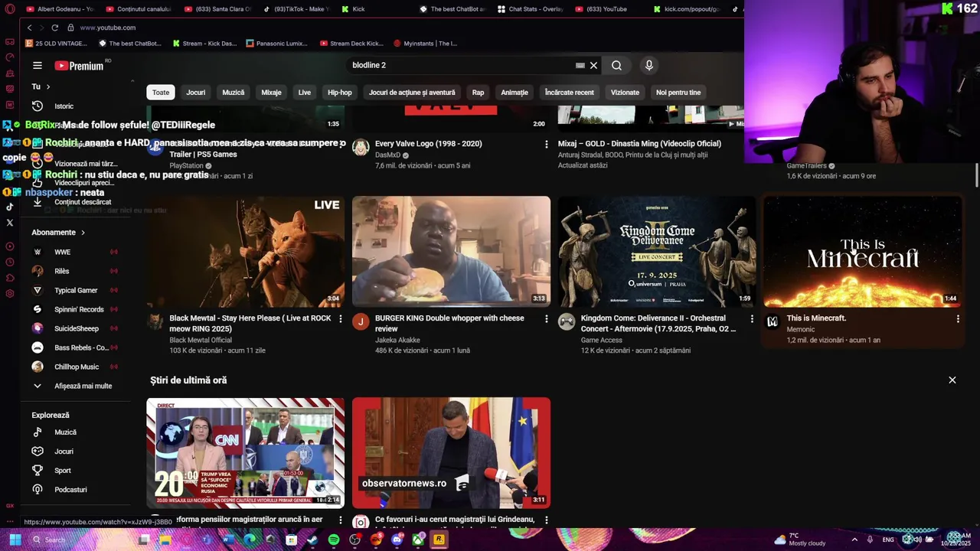Open GX Corner gamepad icon in Opera sidebar
The width and height of the screenshot is (980, 551).
[9, 41]
